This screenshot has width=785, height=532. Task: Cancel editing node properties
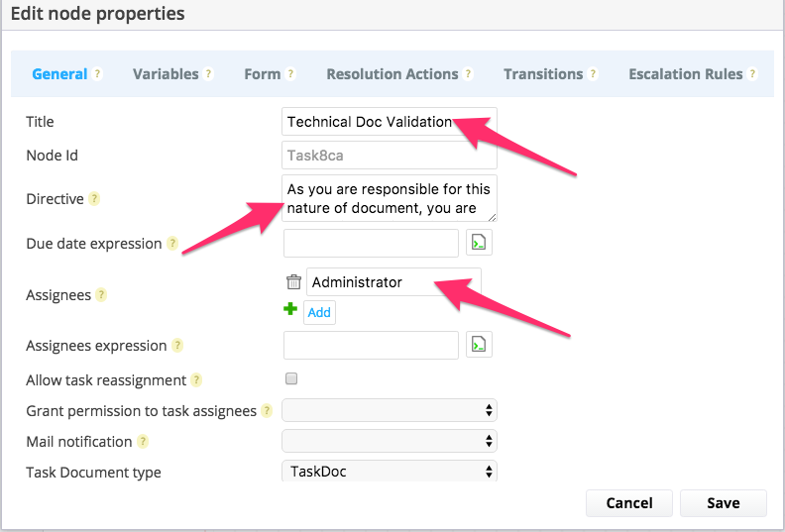tap(629, 503)
